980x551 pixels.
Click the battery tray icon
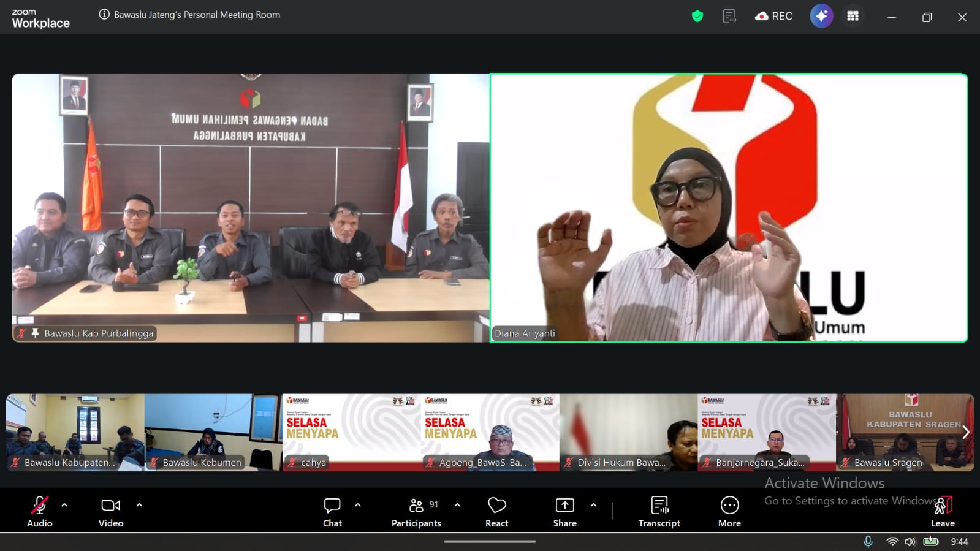[x=931, y=541]
